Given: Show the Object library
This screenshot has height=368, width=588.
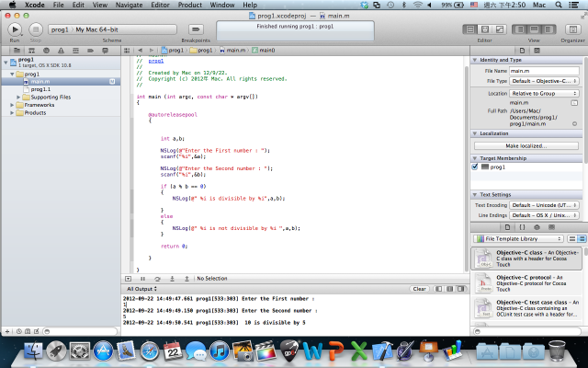Looking at the screenshot, I should [537, 227].
